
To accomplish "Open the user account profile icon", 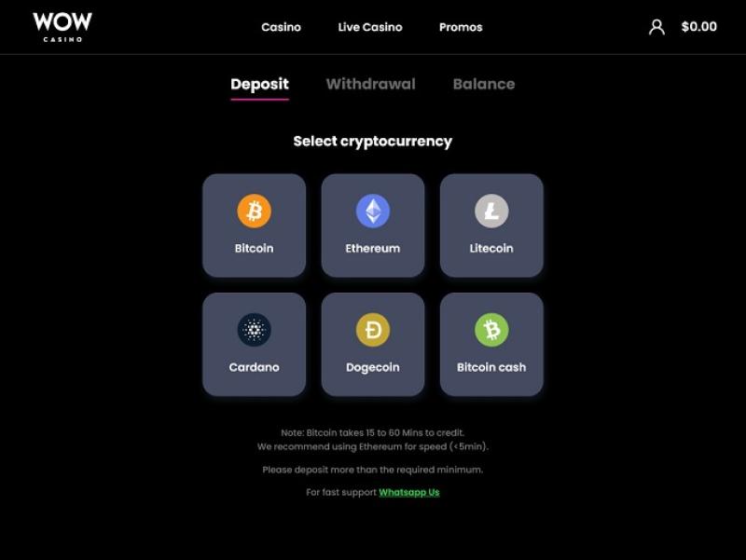I will (656, 27).
